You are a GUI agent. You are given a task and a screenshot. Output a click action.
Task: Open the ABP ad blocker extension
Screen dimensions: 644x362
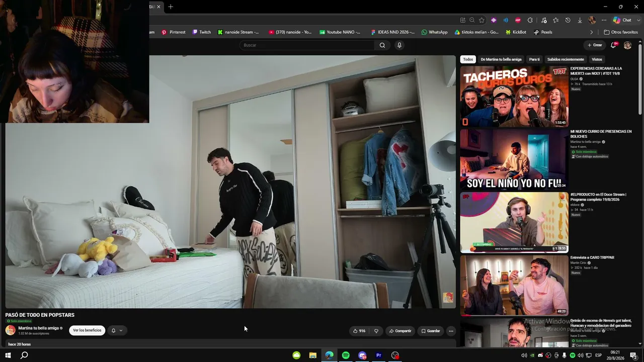click(x=518, y=20)
